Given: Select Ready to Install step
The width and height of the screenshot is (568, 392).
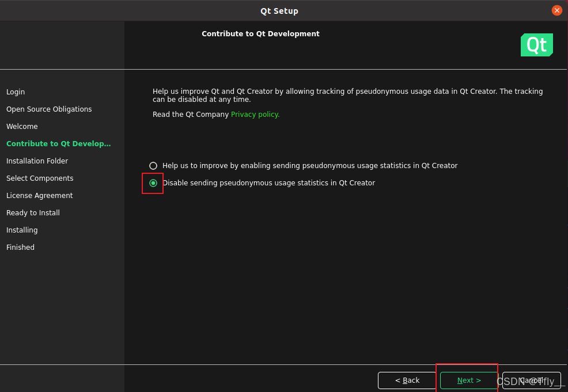Looking at the screenshot, I should [x=33, y=213].
